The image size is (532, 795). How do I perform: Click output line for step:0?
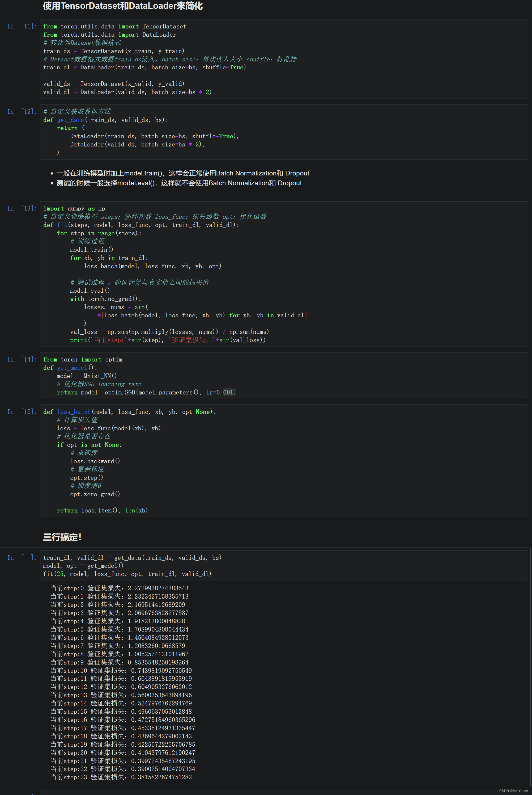(x=120, y=588)
